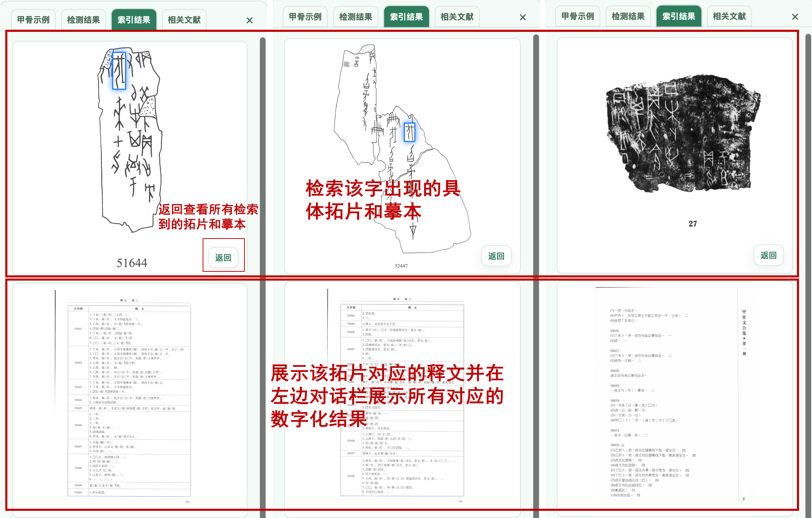This screenshot has width=812, height=518.
Task: Select 相关文献 tab in right panel
Action: click(x=729, y=17)
